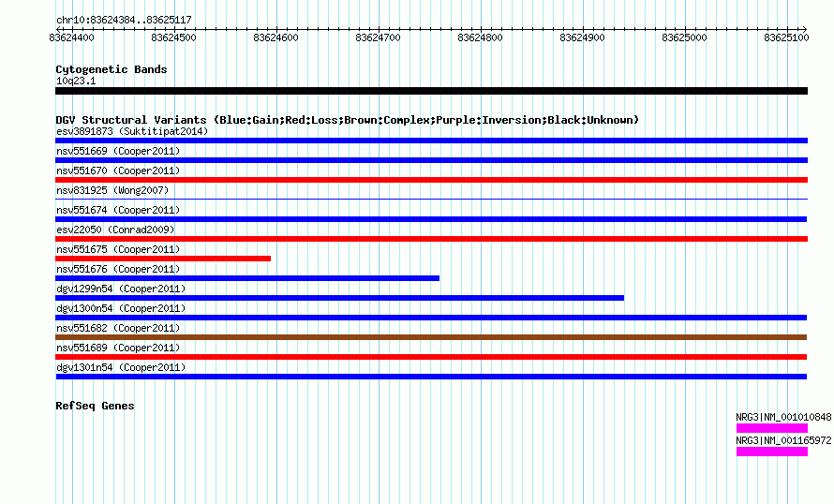Open variant dgv1301n54 (Cooper2011) label
This screenshot has height=504, width=834.
coord(121,367)
